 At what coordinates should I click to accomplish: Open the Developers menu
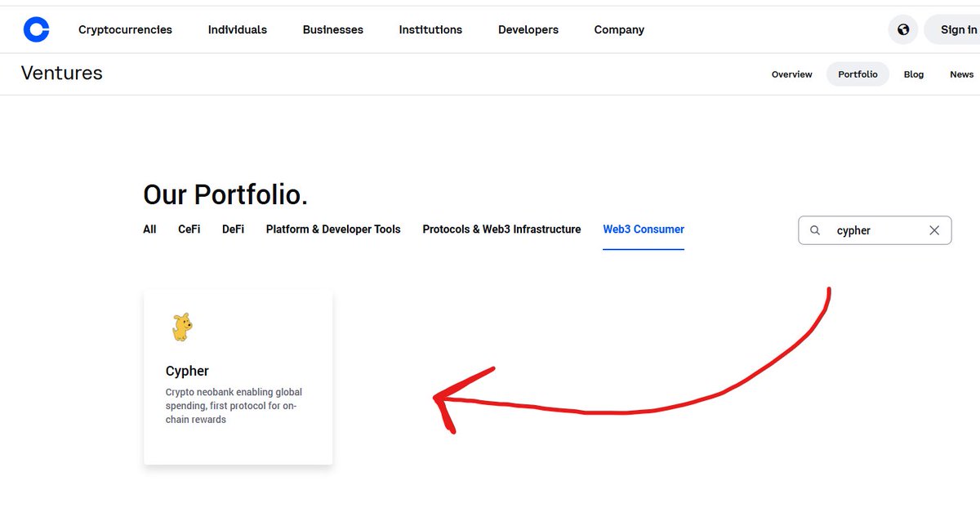(528, 30)
